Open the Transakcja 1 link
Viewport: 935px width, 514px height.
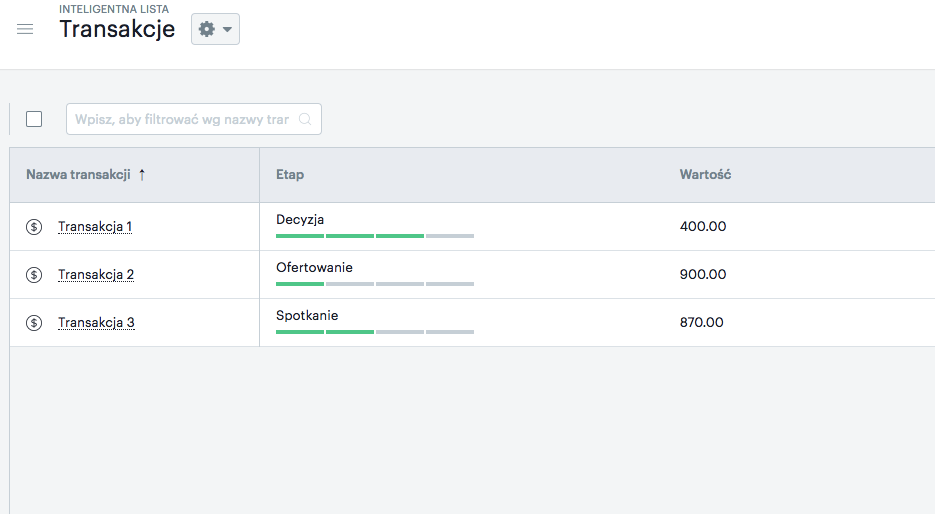coord(95,227)
